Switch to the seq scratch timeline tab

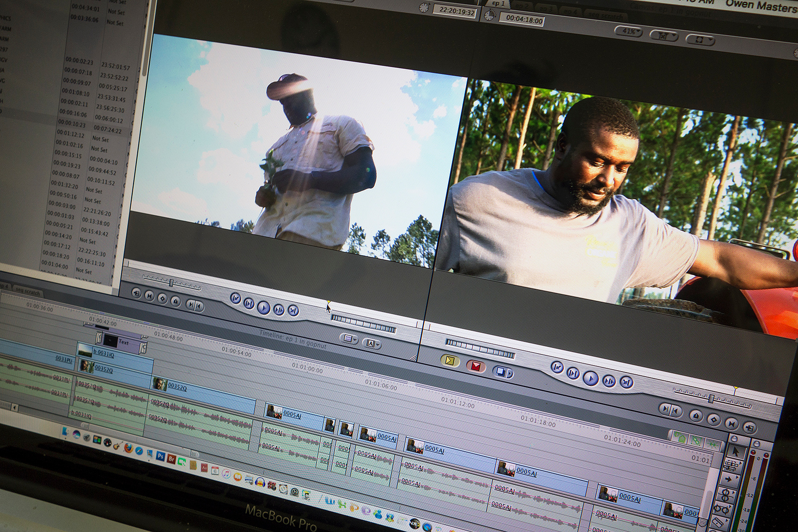pos(28,291)
